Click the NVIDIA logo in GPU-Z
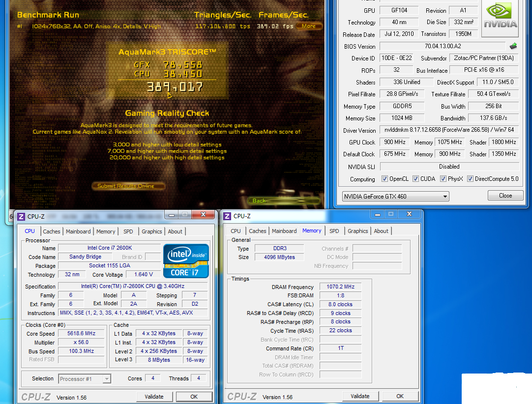This screenshot has width=532, height=404. click(500, 18)
